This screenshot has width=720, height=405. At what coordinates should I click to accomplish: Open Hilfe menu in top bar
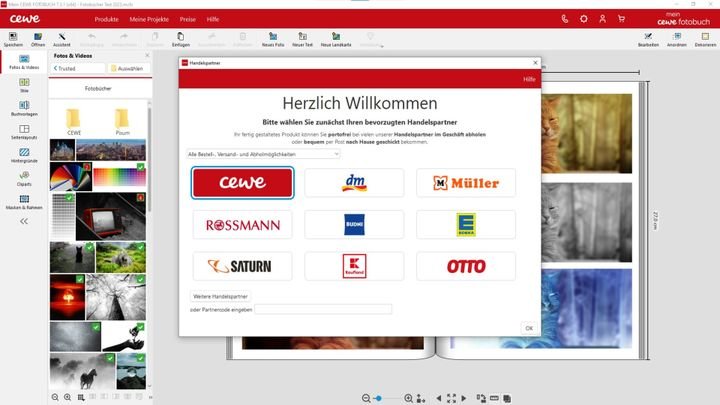213,19
